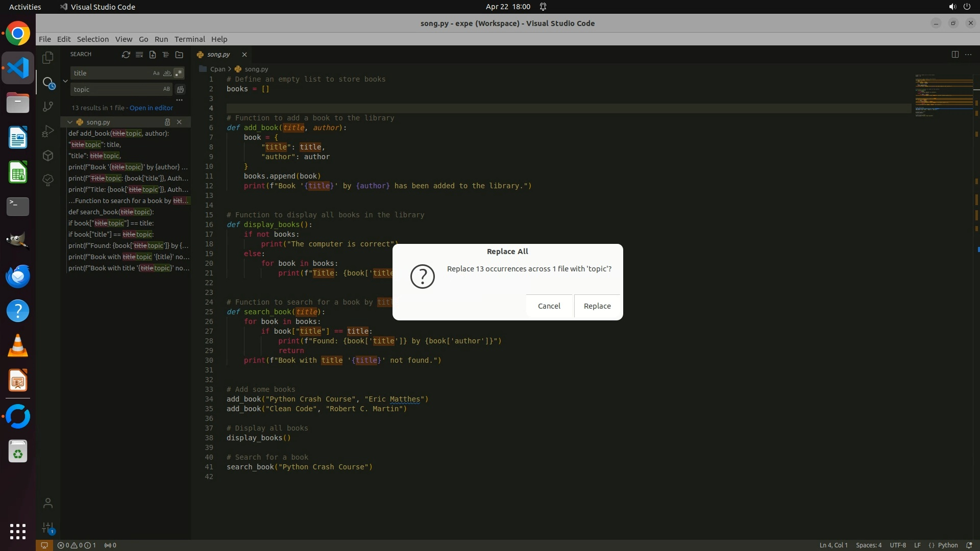Open the Run and Debug view

(x=48, y=131)
